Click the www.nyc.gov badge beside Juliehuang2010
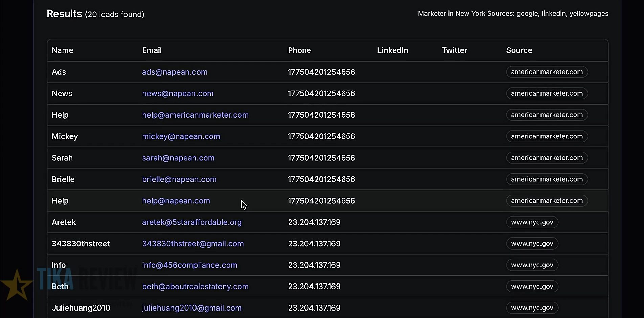The height and width of the screenshot is (318, 644). pyautogui.click(x=532, y=308)
